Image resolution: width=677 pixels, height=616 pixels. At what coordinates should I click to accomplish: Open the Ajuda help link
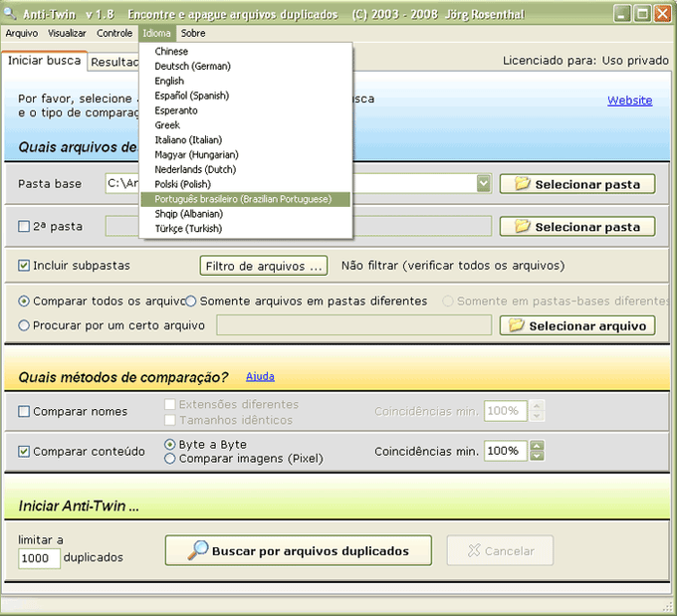point(260,376)
